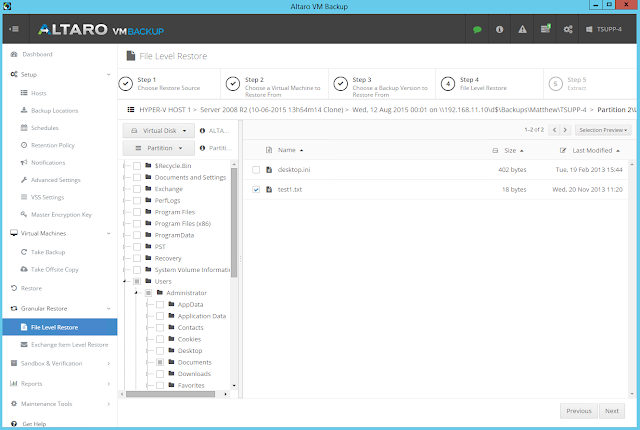This screenshot has height=430, width=640.
Task: Collapse the Administrator tree node
Action: point(136,293)
